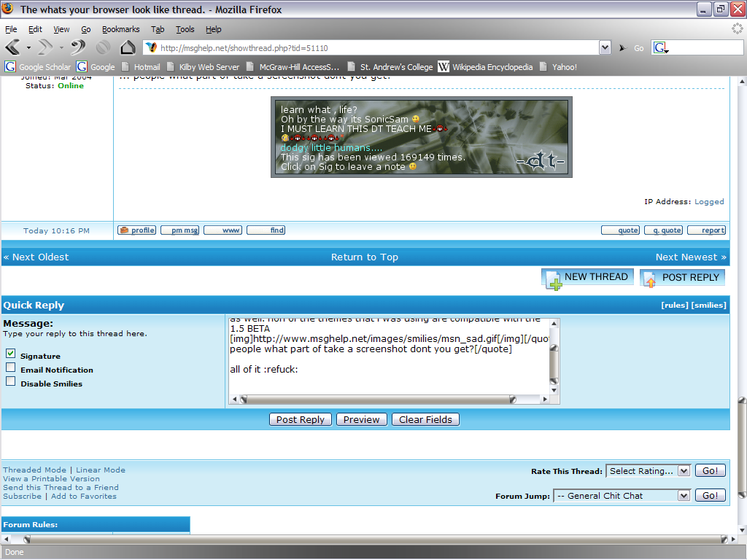Click into the Google search box
747x560 pixels.
[x=706, y=47]
